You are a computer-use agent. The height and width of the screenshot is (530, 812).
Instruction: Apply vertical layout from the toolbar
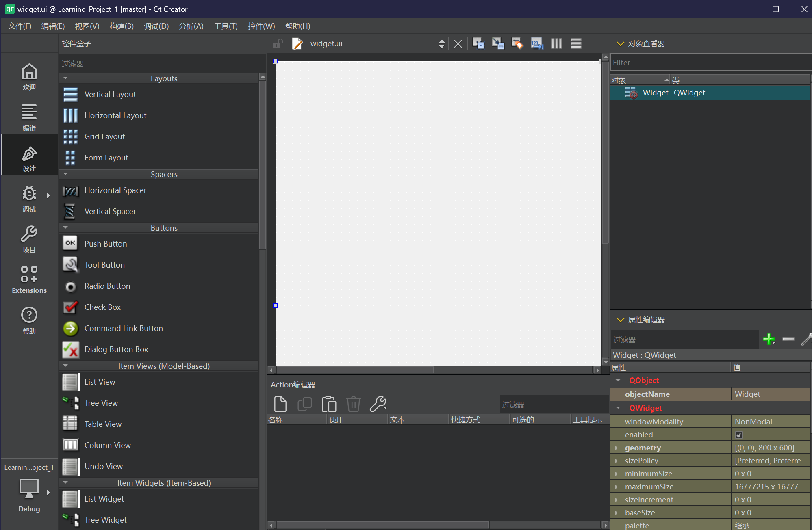click(x=576, y=43)
